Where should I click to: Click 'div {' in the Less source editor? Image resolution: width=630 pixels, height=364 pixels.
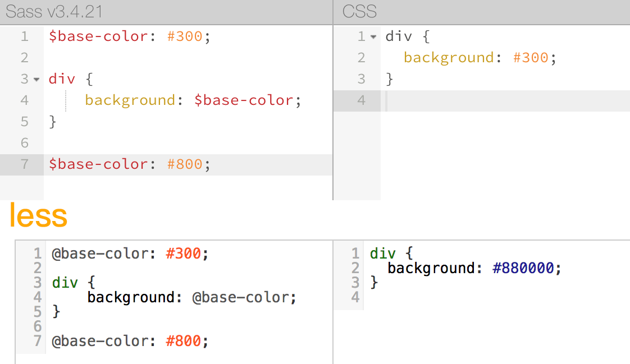point(74,283)
